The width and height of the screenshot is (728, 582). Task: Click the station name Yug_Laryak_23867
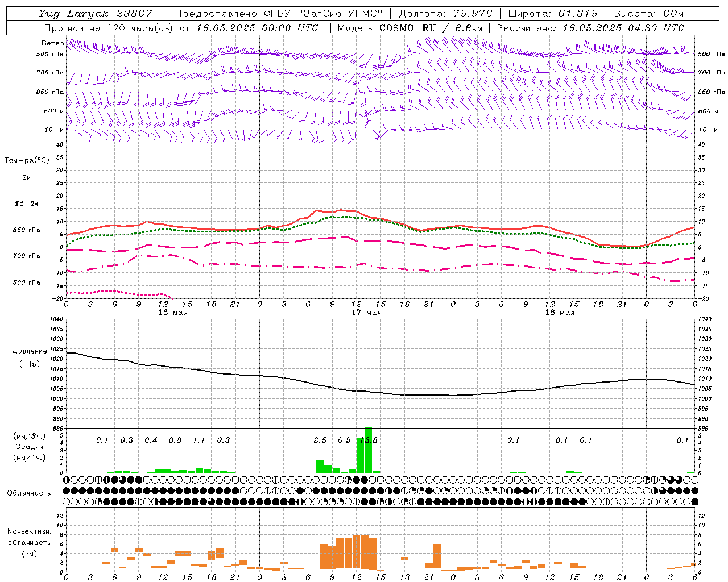[x=96, y=14]
